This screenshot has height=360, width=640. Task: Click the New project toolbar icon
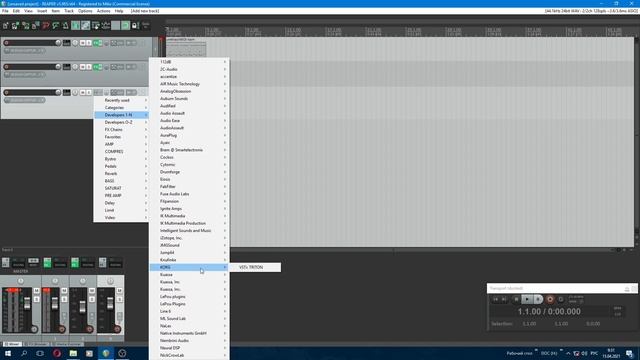[x=6, y=26]
